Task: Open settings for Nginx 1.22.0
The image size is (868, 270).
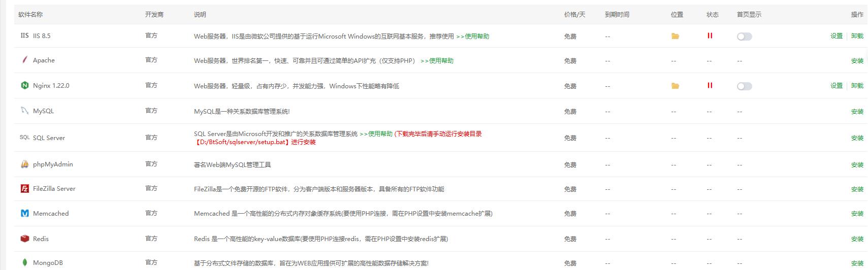Action: [837, 86]
